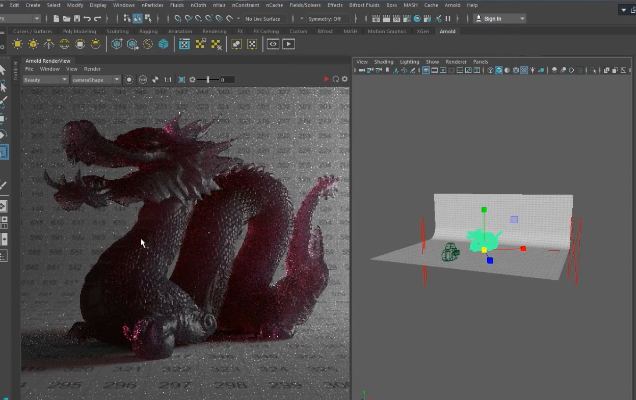
Task: Expand the cameraShape camera dropdown
Action: pos(95,79)
